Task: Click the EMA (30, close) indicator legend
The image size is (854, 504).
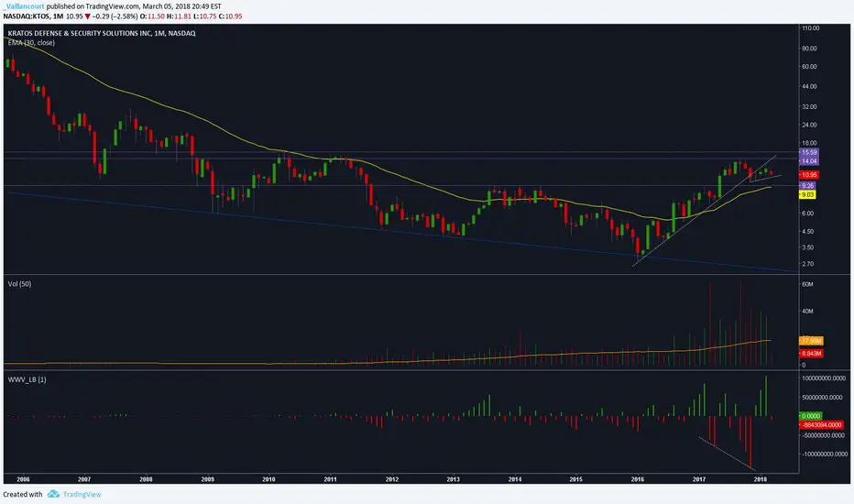Action: coord(31,42)
